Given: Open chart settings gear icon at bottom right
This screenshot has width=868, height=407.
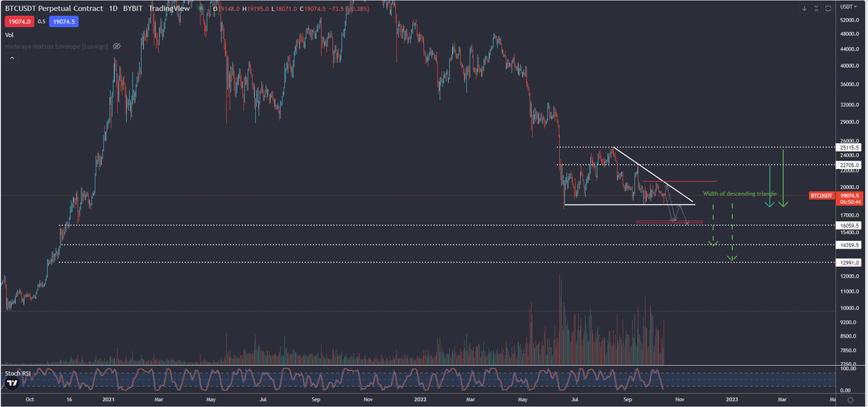Looking at the screenshot, I should (851, 399).
